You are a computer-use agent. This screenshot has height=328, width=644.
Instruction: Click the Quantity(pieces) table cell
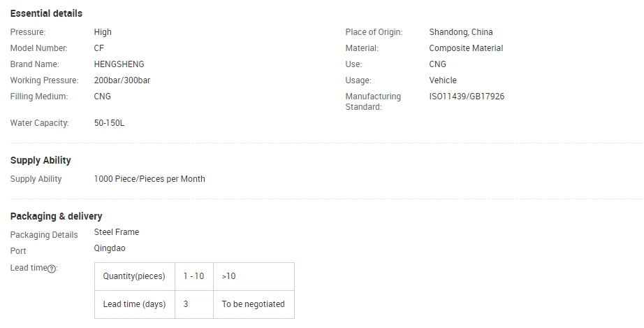point(135,277)
